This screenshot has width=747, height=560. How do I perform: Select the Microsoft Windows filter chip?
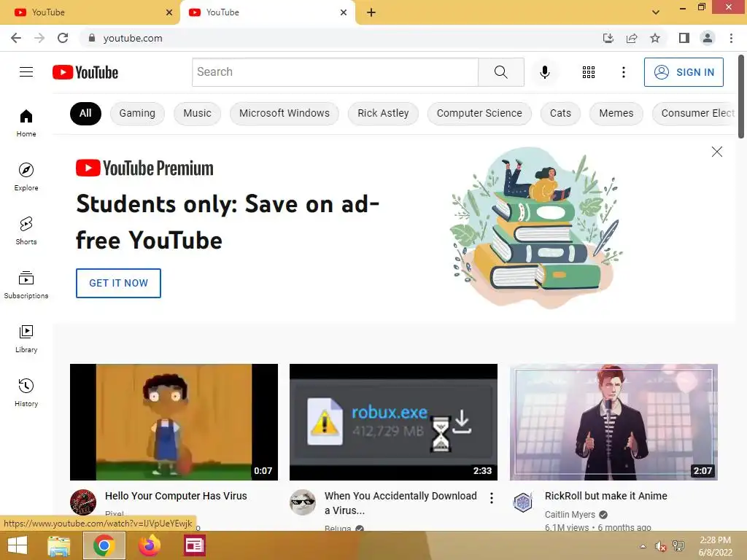(285, 113)
